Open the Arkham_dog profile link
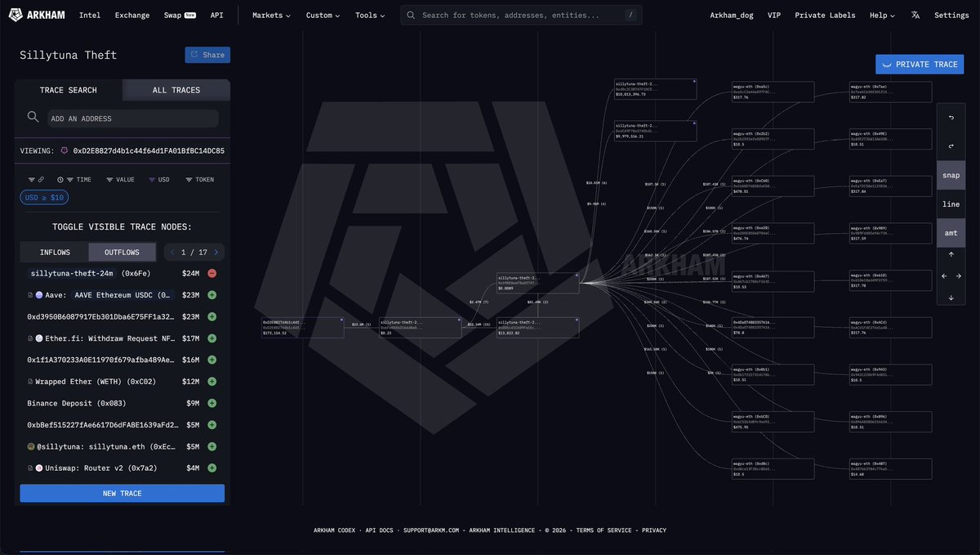980x555 pixels. (x=732, y=15)
